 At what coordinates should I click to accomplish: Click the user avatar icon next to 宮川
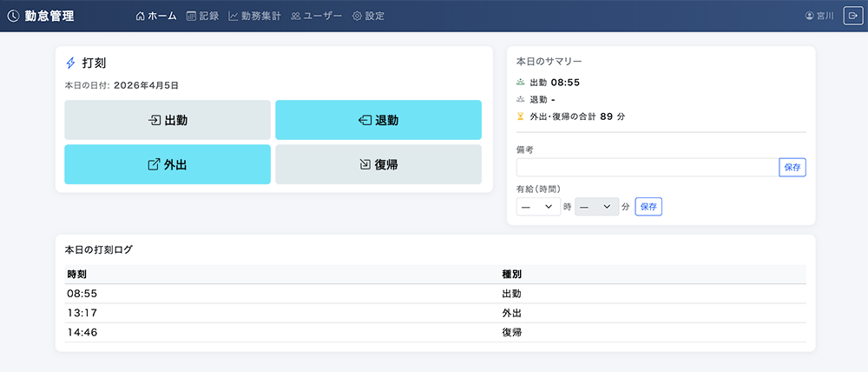click(x=809, y=16)
